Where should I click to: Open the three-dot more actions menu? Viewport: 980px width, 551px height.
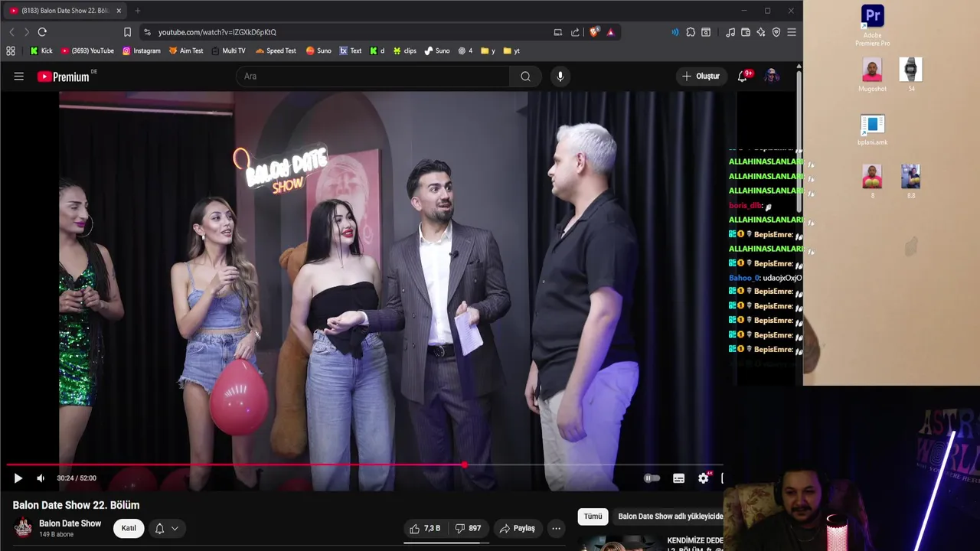pos(557,528)
